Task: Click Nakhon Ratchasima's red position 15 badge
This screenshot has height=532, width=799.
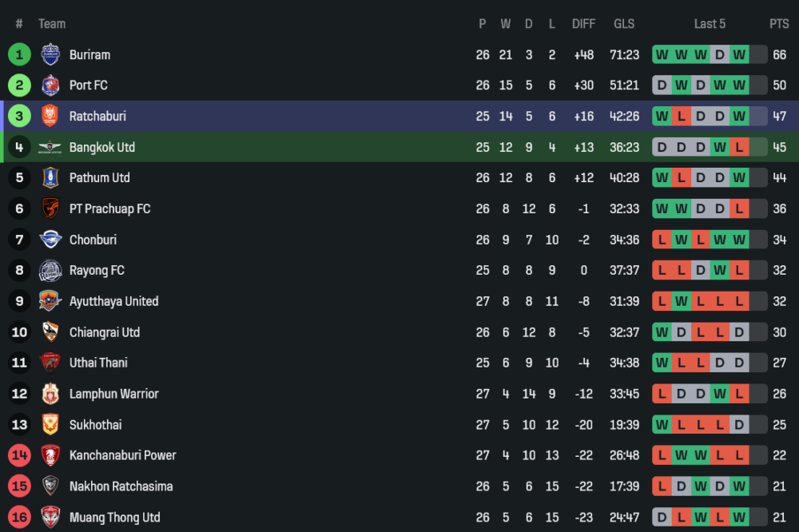Action: tap(19, 486)
